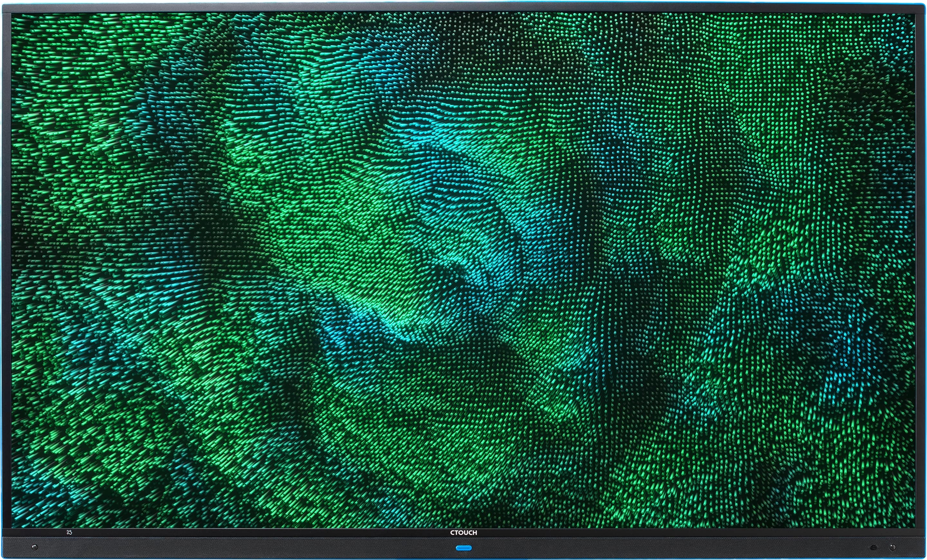Viewport: 927px width, 560px height.
Task: Click the dark microphone hole near right sensor
Action: click(x=874, y=547)
